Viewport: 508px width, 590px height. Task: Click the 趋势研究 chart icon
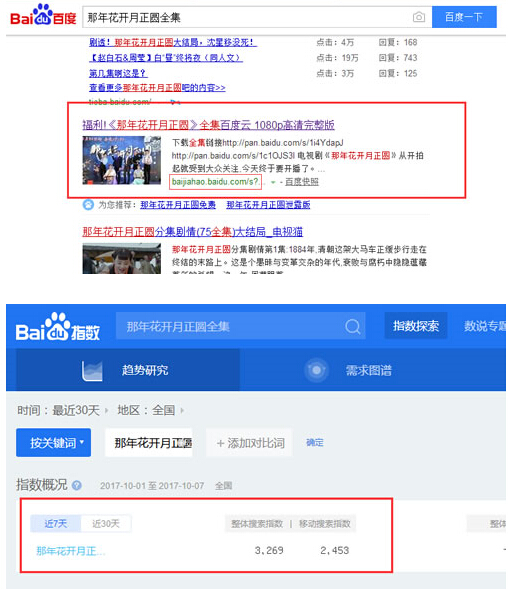92,371
